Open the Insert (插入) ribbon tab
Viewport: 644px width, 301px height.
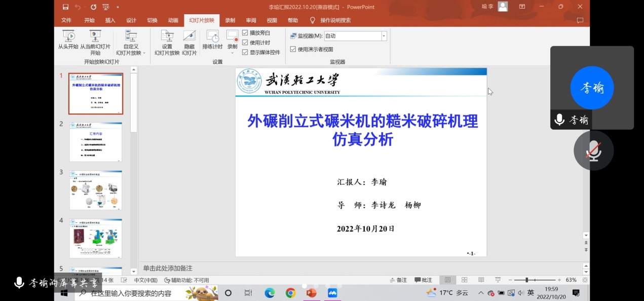tap(110, 20)
